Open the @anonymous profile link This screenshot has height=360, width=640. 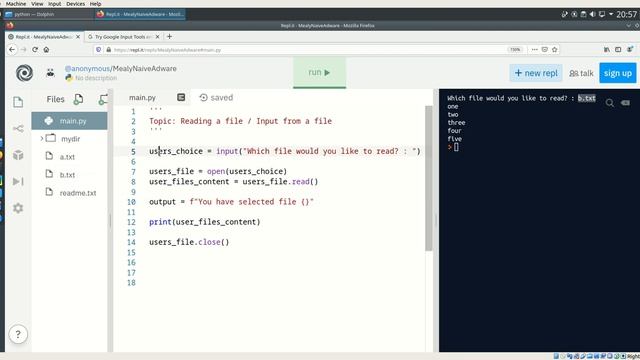[87, 69]
